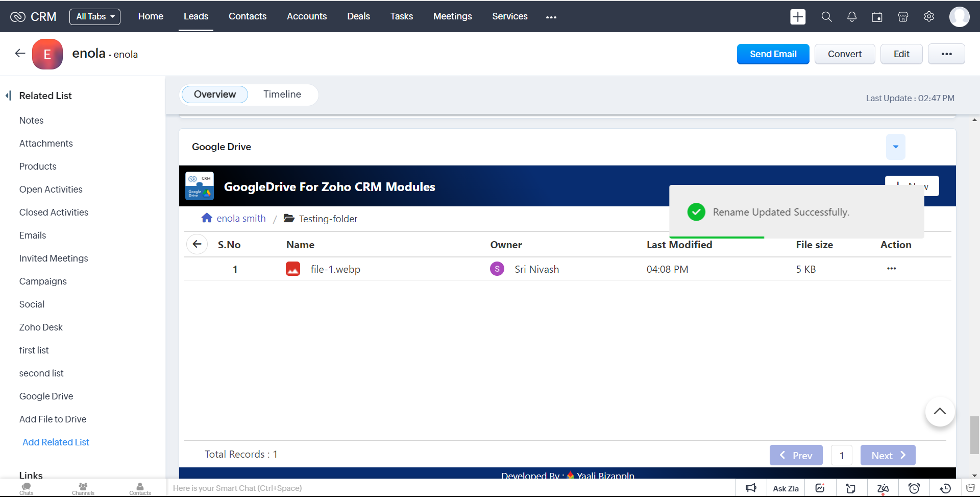
Task: Open more actions menu beside Edit
Action: point(946,54)
